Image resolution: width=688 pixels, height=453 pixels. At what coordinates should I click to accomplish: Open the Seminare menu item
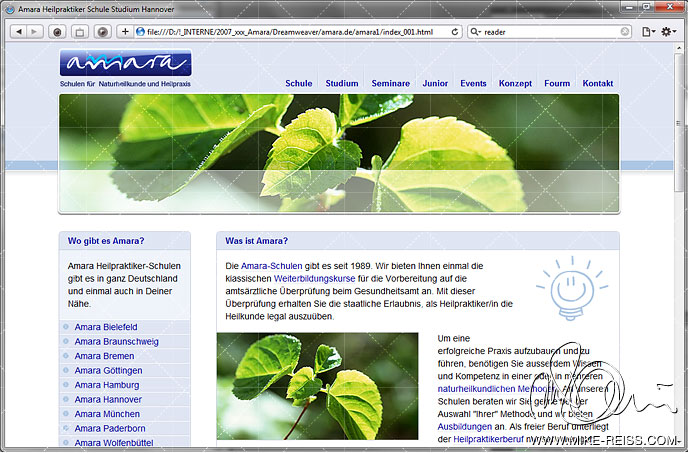[391, 83]
